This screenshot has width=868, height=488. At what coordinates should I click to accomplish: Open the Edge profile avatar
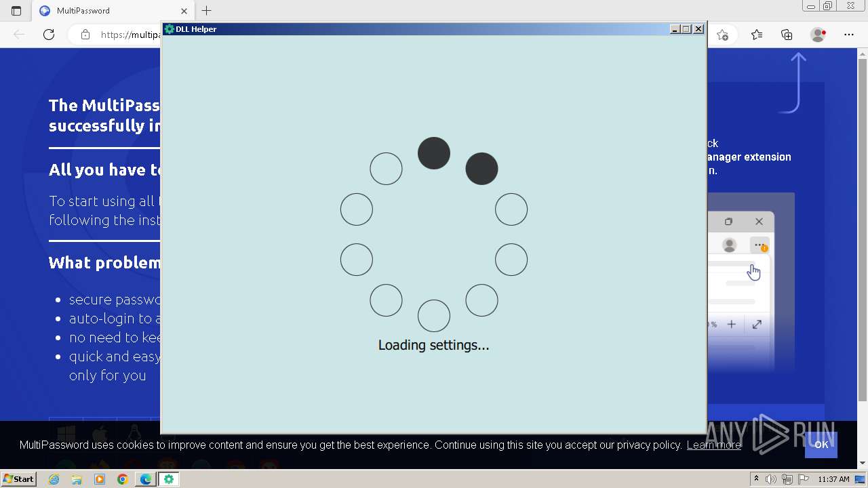point(818,35)
